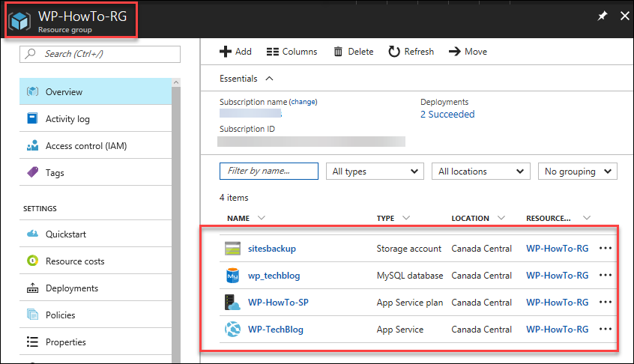Click the Search (Ctrl+/) field
Image resolution: width=634 pixels, height=364 pixels.
(100, 54)
